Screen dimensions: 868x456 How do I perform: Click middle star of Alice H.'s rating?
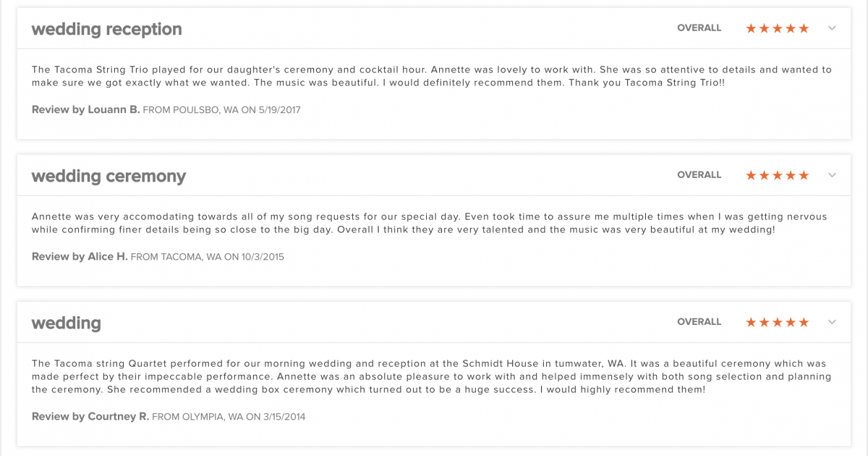tap(778, 175)
